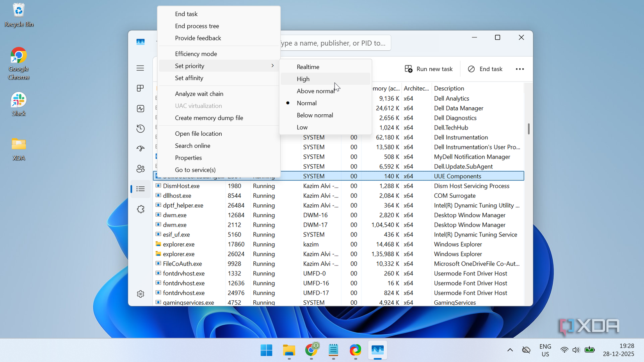Open Chrome from the taskbar
Image resolution: width=644 pixels, height=362 pixels.
[x=311, y=350]
